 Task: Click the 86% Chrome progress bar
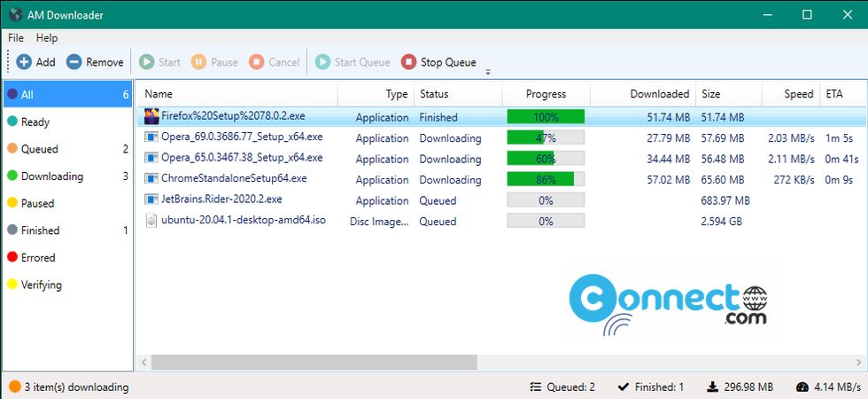(546, 179)
